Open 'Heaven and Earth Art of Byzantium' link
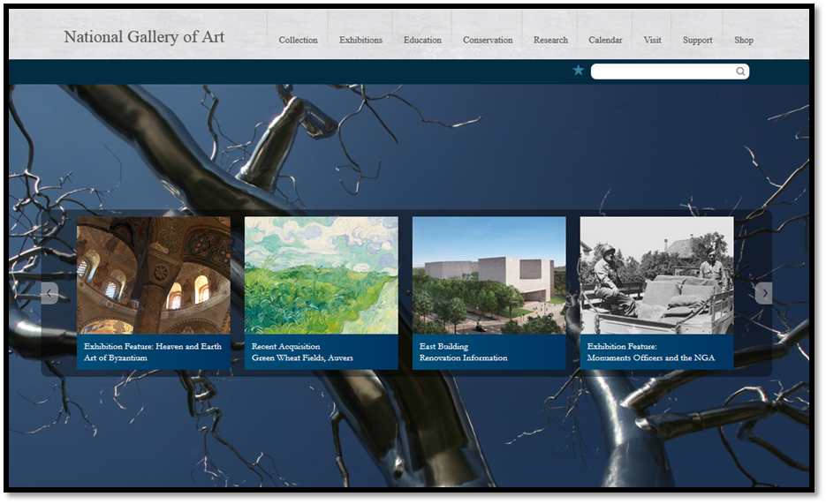826x504 pixels. [153, 352]
